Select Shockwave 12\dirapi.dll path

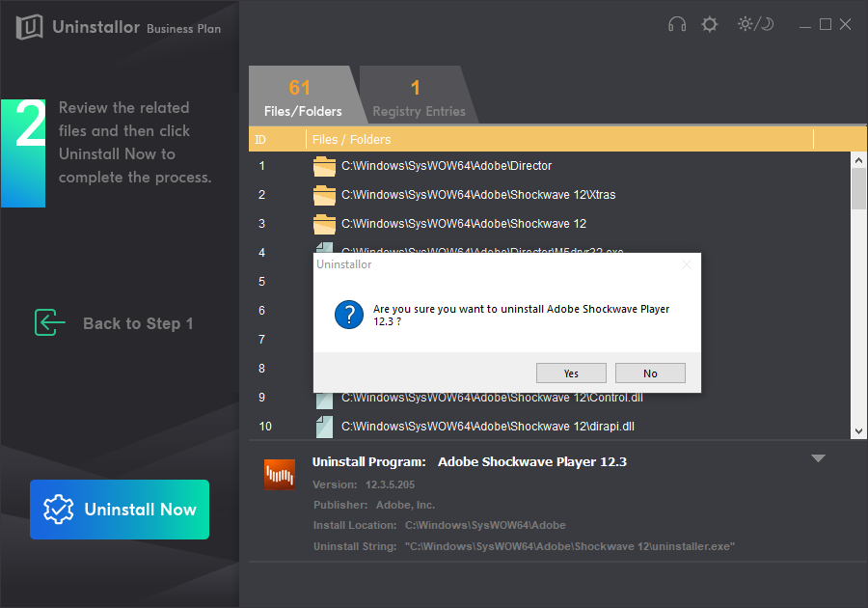(488, 427)
